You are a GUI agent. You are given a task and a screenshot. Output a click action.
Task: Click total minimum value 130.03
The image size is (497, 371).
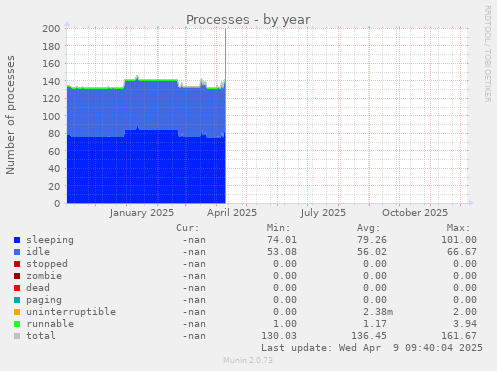coord(279,336)
